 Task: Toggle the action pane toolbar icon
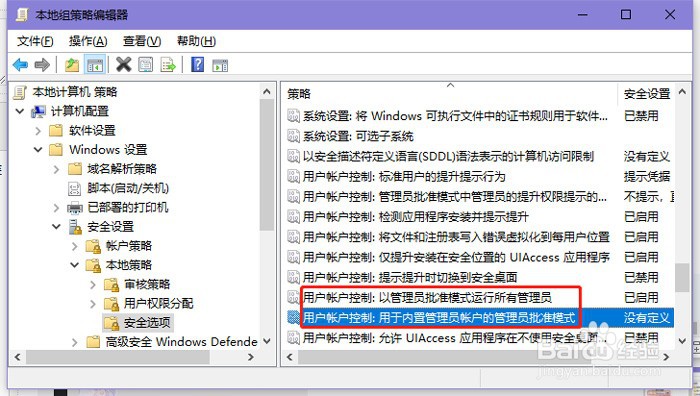[x=220, y=66]
